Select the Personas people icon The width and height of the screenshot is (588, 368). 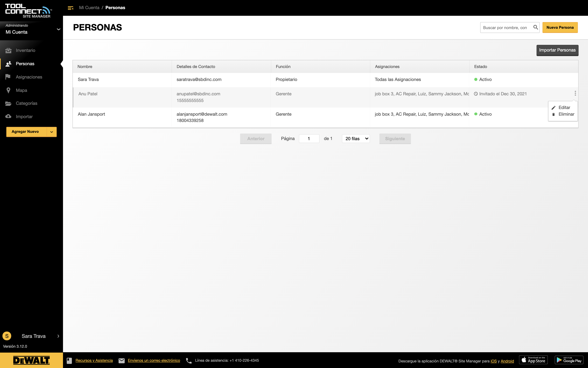8,64
